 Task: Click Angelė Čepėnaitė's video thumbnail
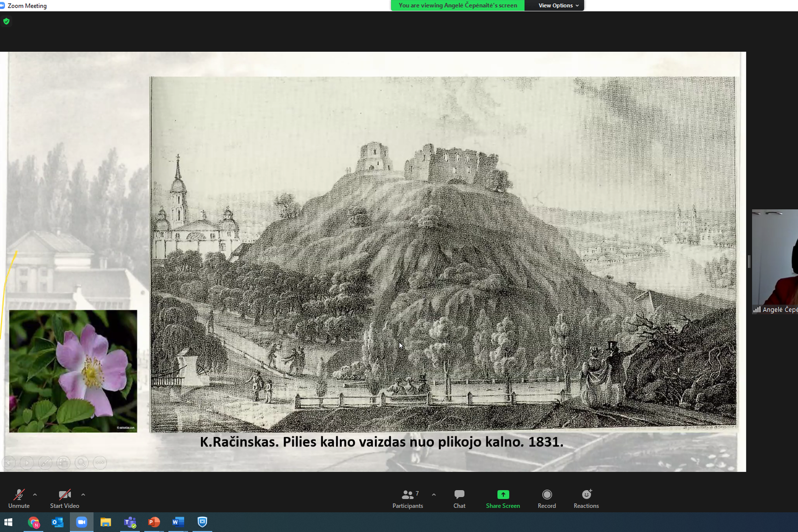tap(775, 261)
